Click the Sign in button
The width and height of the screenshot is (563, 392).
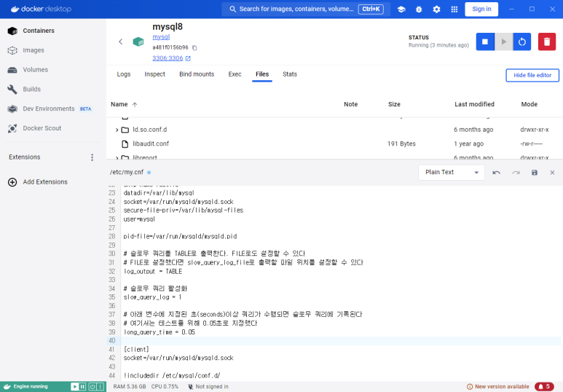coord(481,9)
